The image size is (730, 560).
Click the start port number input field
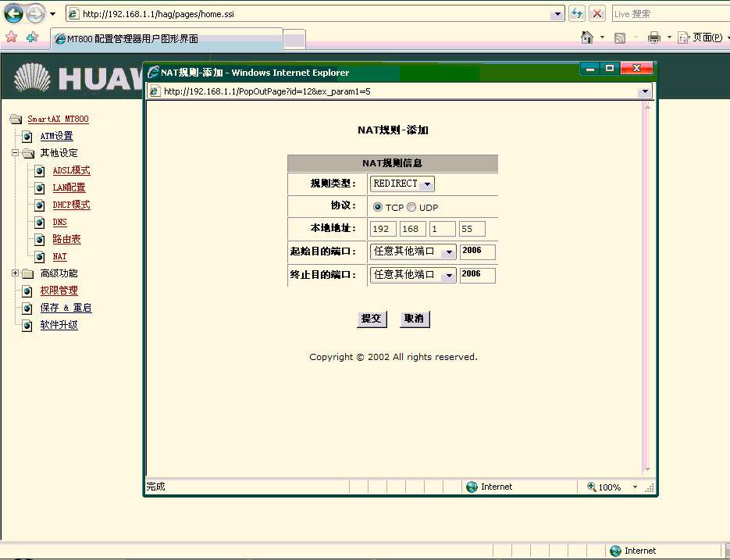click(x=477, y=251)
